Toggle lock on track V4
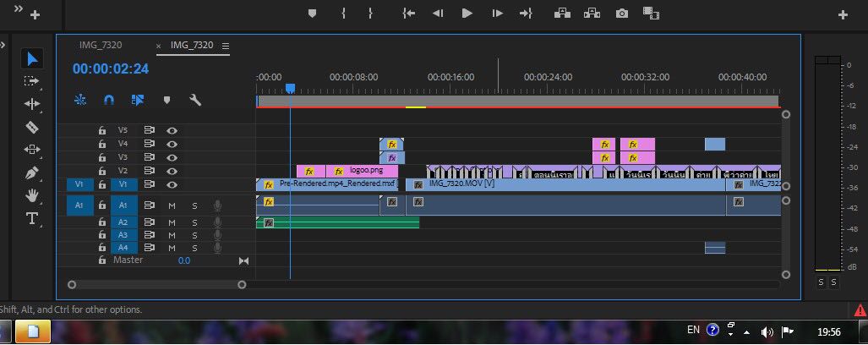This screenshot has height=345, width=868. (102, 144)
